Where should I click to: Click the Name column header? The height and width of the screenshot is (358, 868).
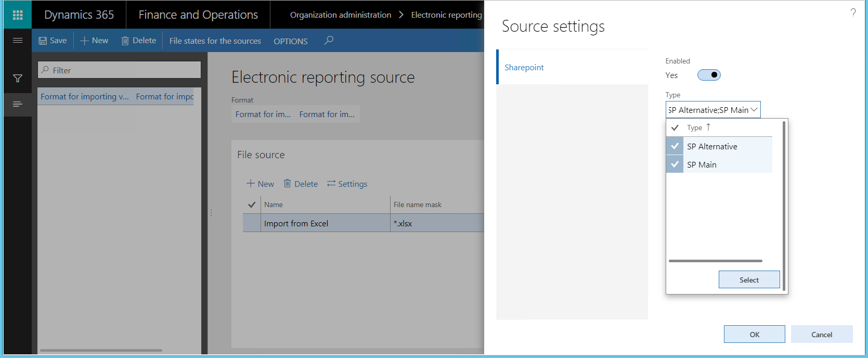(x=325, y=204)
